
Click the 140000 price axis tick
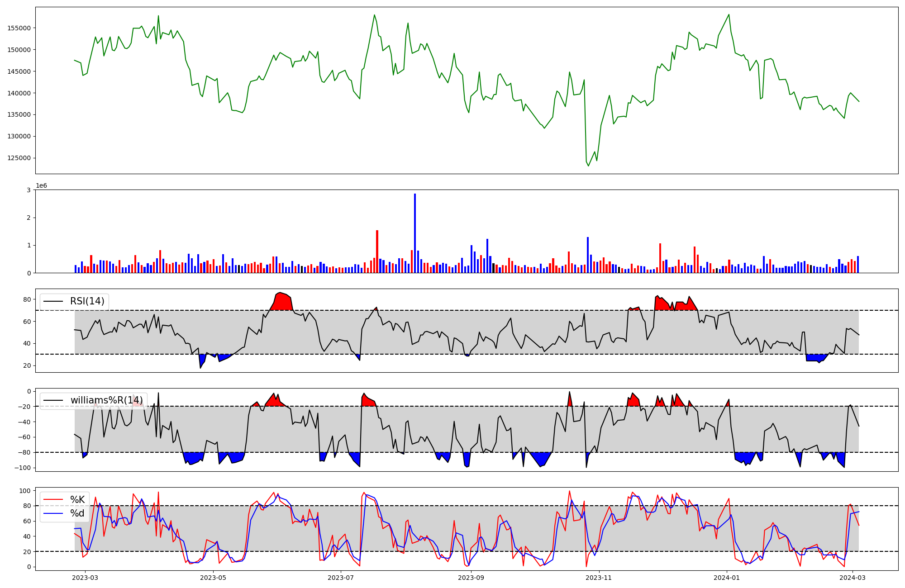19,93
